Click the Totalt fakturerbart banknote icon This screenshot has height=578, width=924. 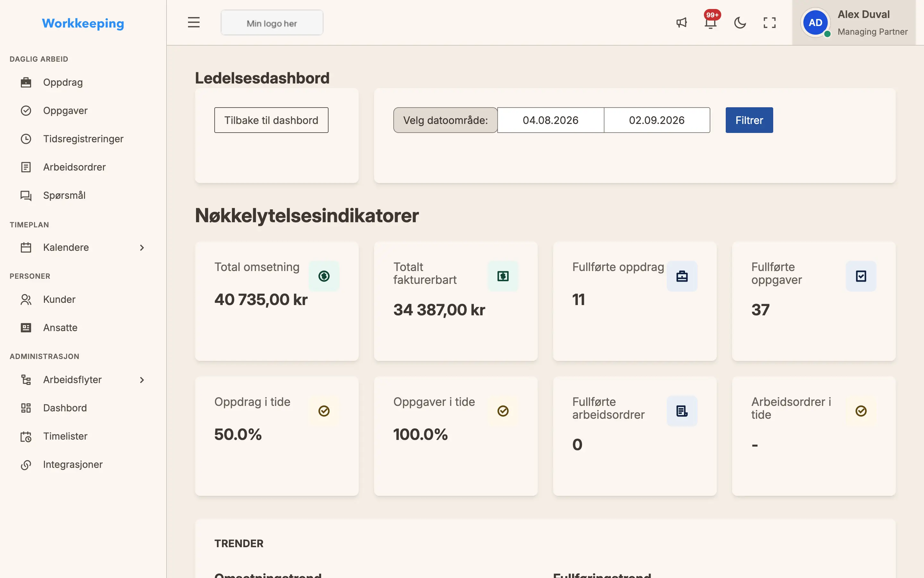pos(503,276)
